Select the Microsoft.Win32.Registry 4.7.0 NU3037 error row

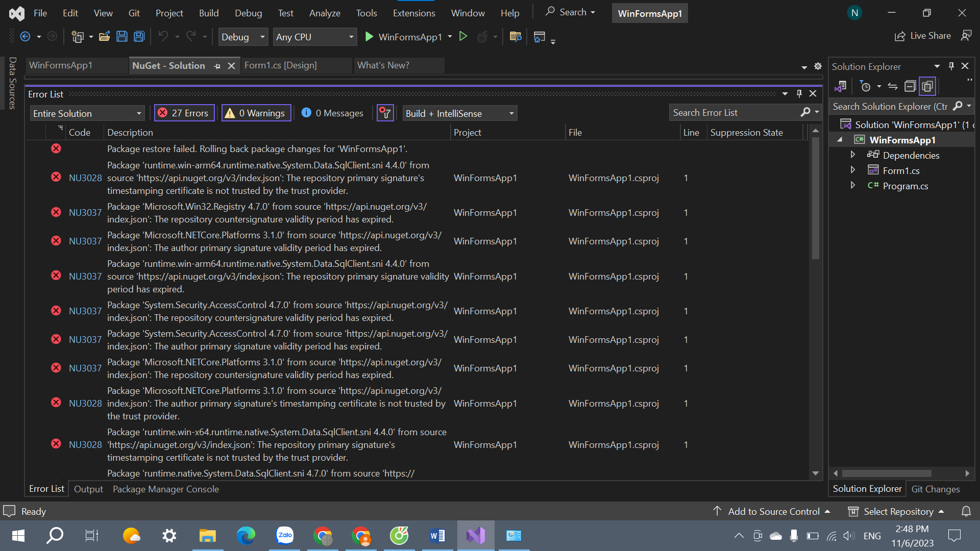[x=419, y=213]
